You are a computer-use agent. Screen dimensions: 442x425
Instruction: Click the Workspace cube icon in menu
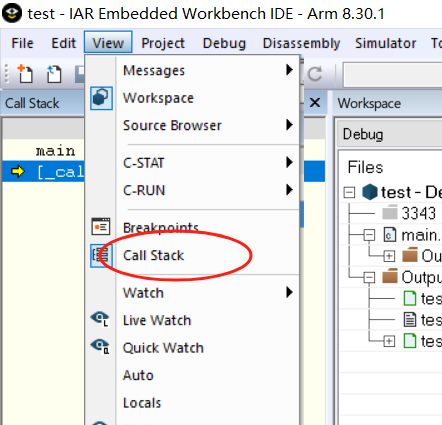tap(101, 98)
